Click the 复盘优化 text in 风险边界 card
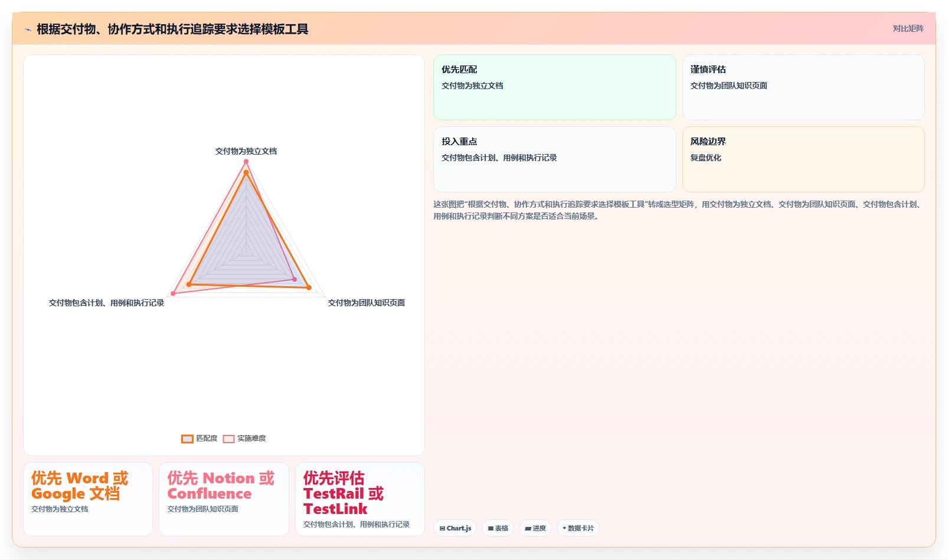Screen dimensions: 948x560 tap(705, 158)
